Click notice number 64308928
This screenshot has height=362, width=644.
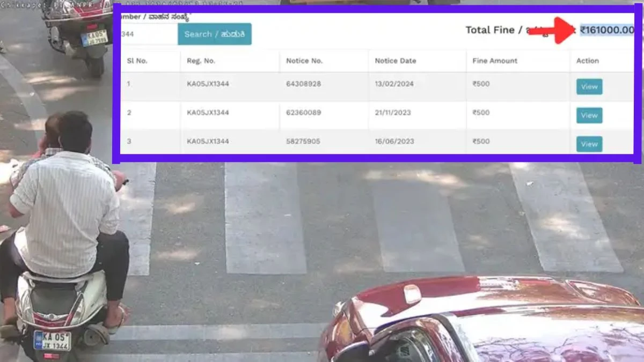304,84
